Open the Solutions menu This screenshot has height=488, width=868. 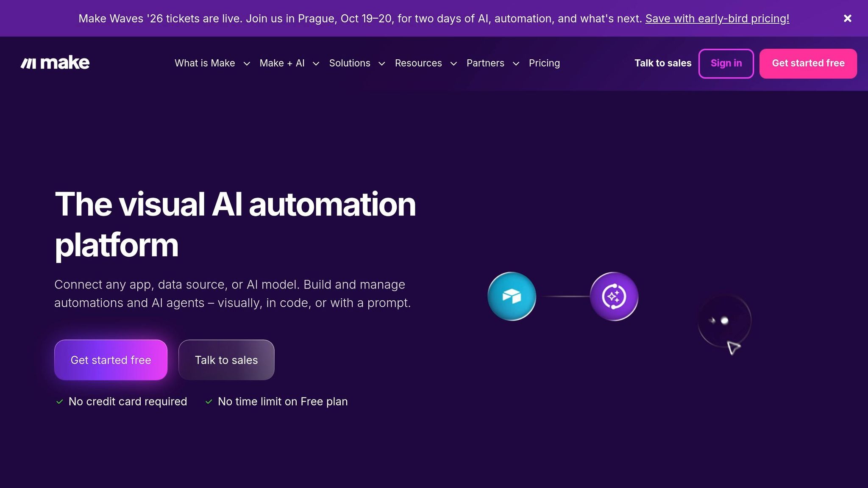350,63
